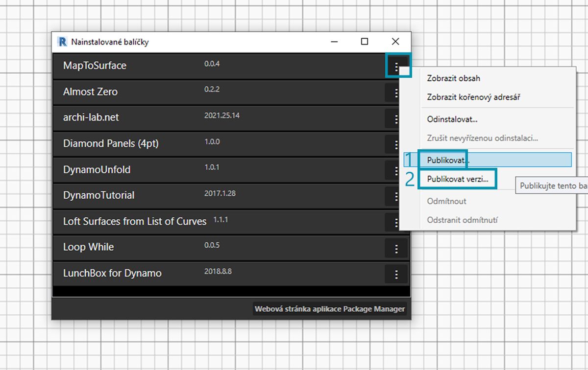
Task: Select the Almost Zero package name
Action: [x=90, y=92]
